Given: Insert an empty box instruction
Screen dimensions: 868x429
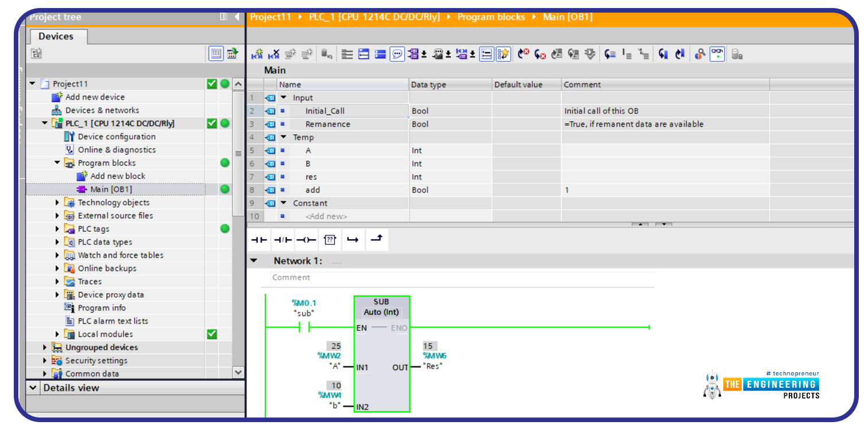Looking at the screenshot, I should [x=330, y=240].
